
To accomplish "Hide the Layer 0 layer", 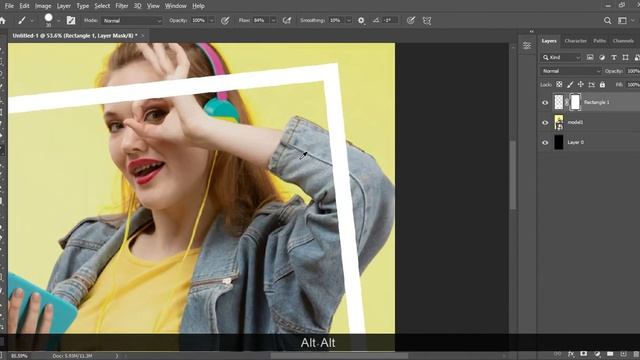I will (x=545, y=142).
